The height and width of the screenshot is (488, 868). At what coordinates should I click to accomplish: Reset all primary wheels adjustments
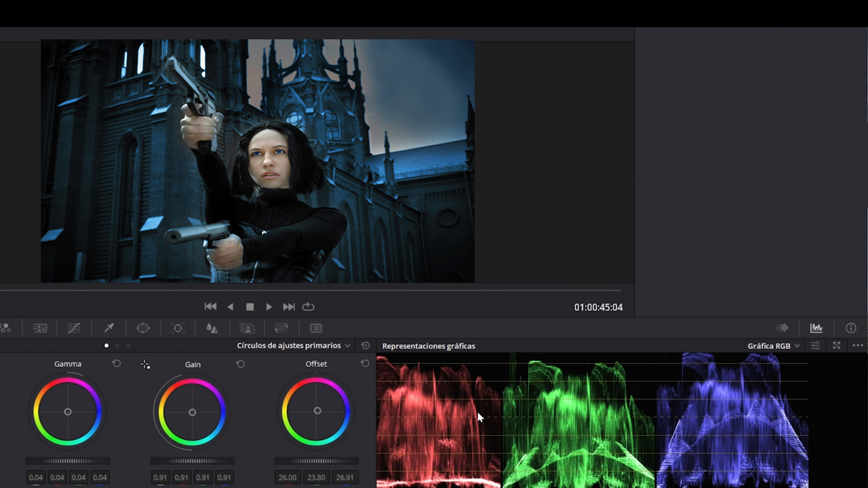pos(366,346)
